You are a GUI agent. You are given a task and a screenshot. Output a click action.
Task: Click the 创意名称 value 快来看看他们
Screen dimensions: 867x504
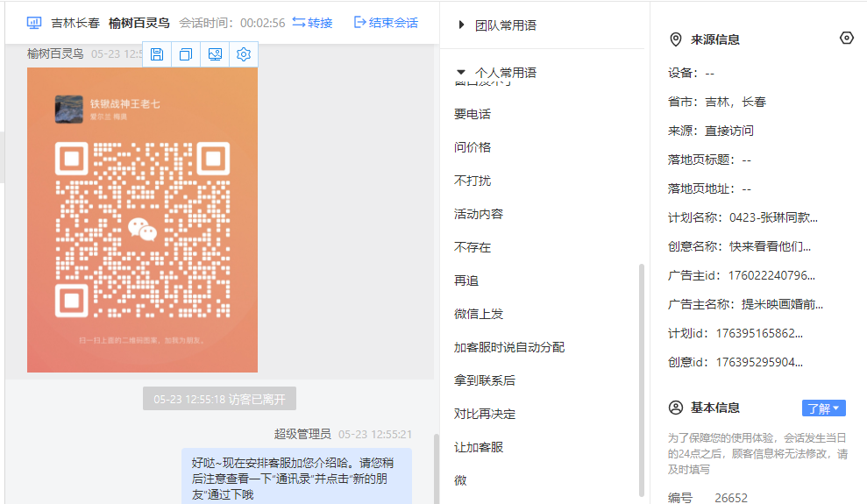tap(770, 246)
